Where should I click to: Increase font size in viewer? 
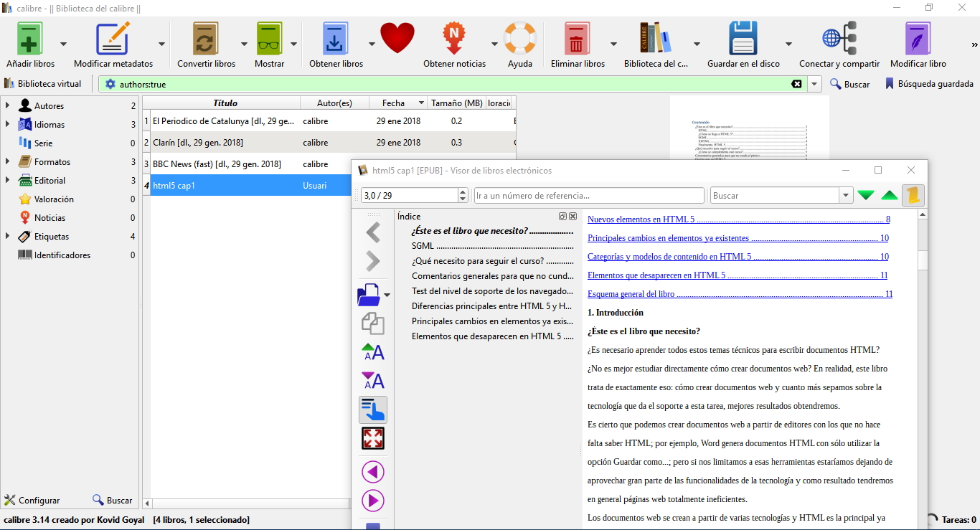pyautogui.click(x=373, y=352)
